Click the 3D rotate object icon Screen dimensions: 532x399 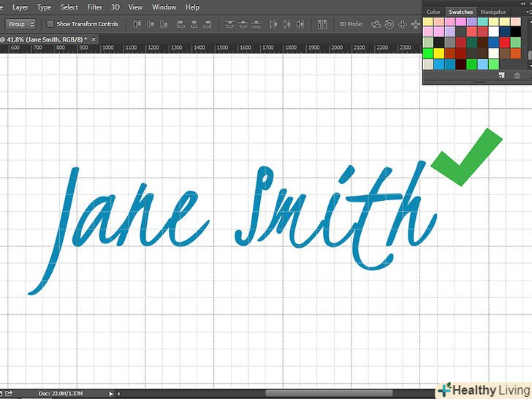click(376, 24)
